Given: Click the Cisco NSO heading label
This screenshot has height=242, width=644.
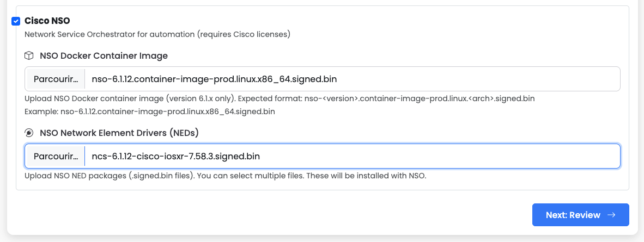Looking at the screenshot, I should [47, 21].
